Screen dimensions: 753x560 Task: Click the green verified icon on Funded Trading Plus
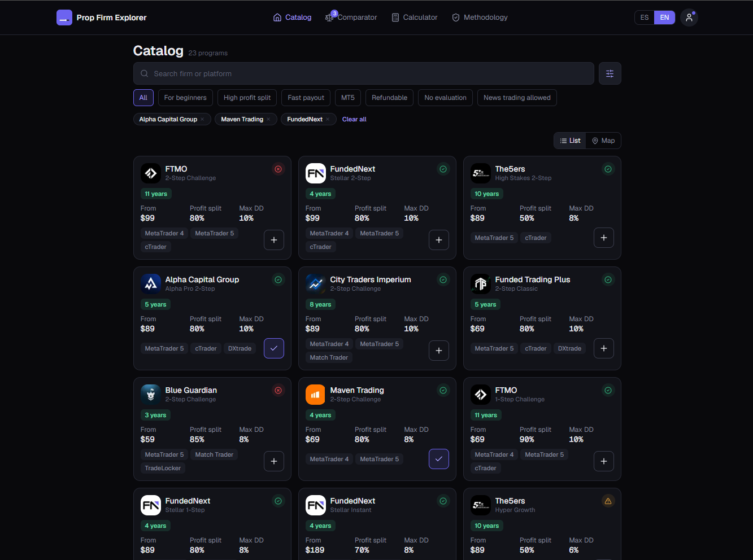(608, 279)
